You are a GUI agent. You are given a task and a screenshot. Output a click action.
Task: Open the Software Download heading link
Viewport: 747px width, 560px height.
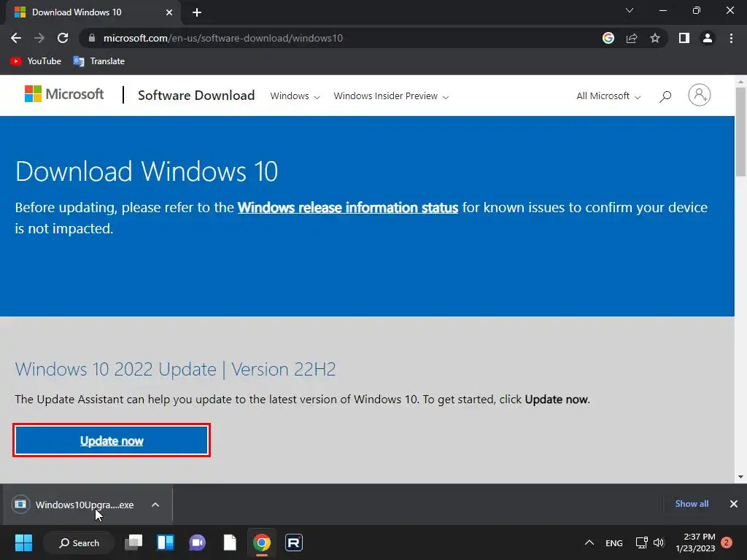[x=196, y=96]
